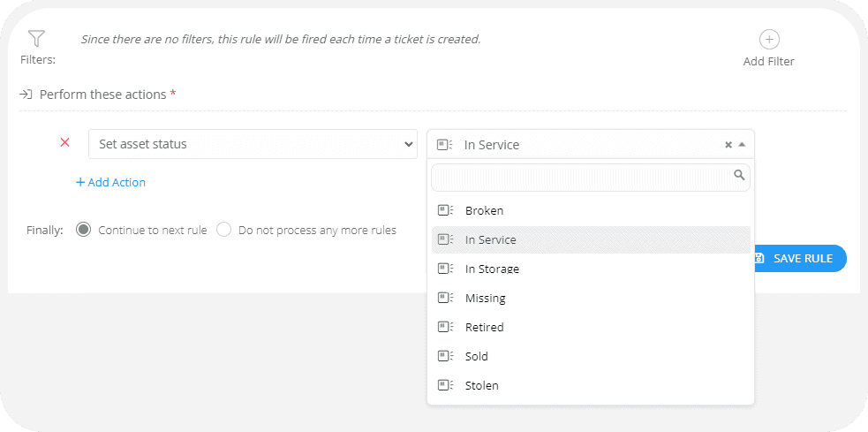Viewport: 868px width, 432px height.
Task: Click the Perform these actions heading text
Action: tap(103, 95)
